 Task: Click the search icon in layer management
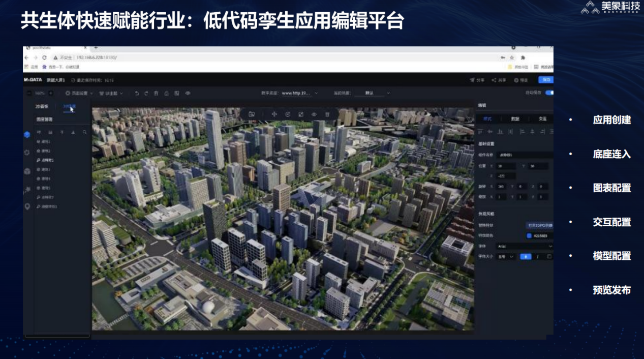click(x=84, y=132)
